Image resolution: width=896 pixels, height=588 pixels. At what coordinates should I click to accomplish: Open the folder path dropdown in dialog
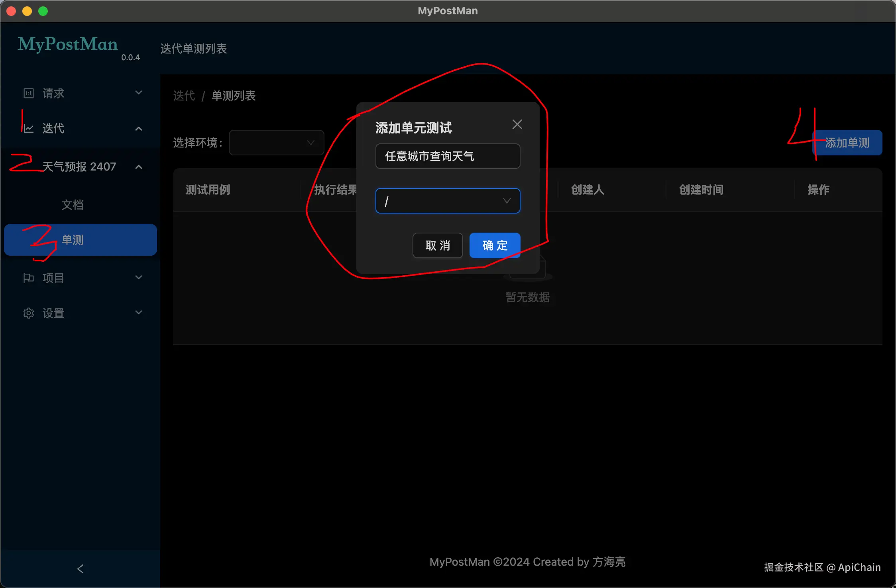pyautogui.click(x=448, y=201)
